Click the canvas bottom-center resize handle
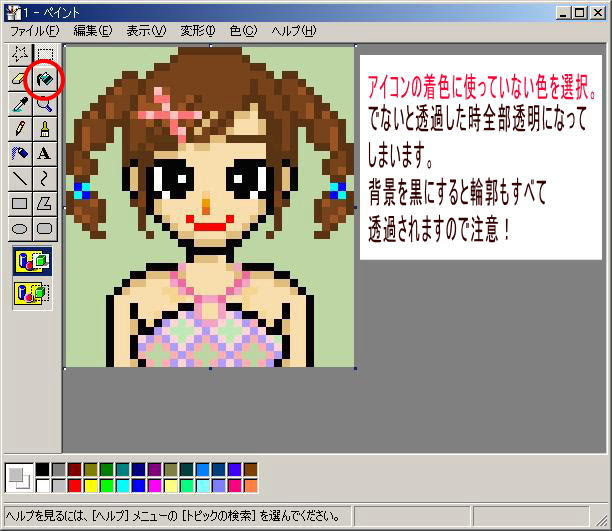Viewport: 612px width, 531px height. [210, 368]
